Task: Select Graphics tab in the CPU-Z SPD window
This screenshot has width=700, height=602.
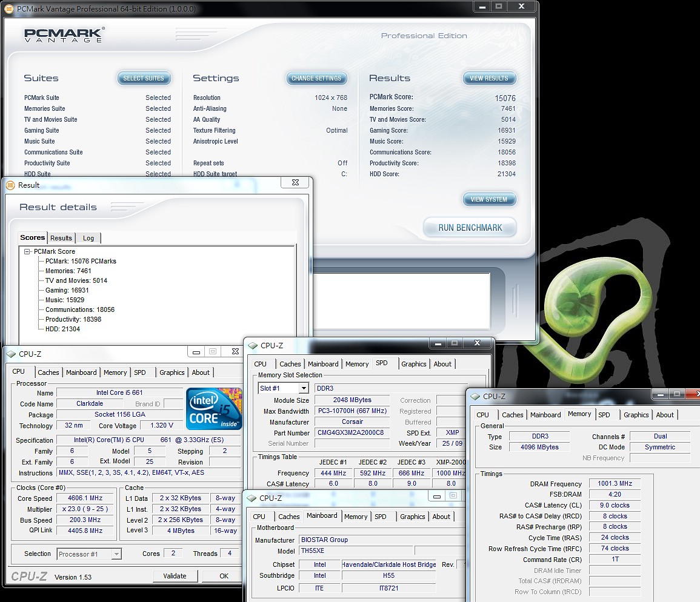Action: 414,364
